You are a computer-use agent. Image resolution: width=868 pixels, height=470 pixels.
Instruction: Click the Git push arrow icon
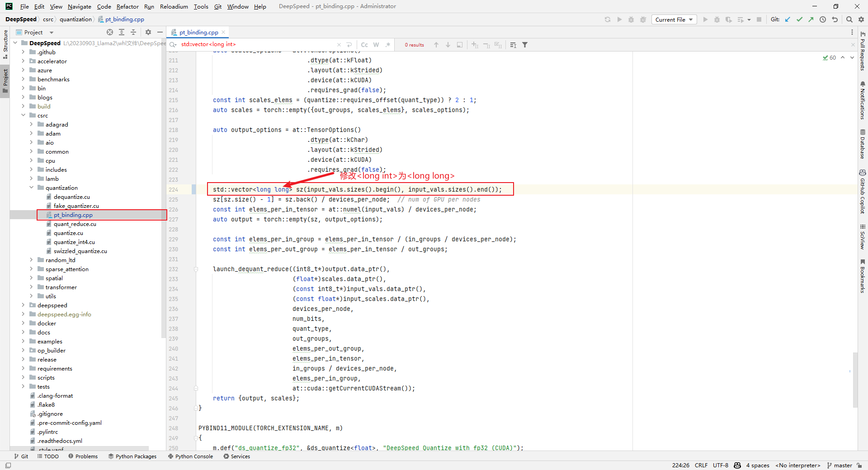click(811, 19)
